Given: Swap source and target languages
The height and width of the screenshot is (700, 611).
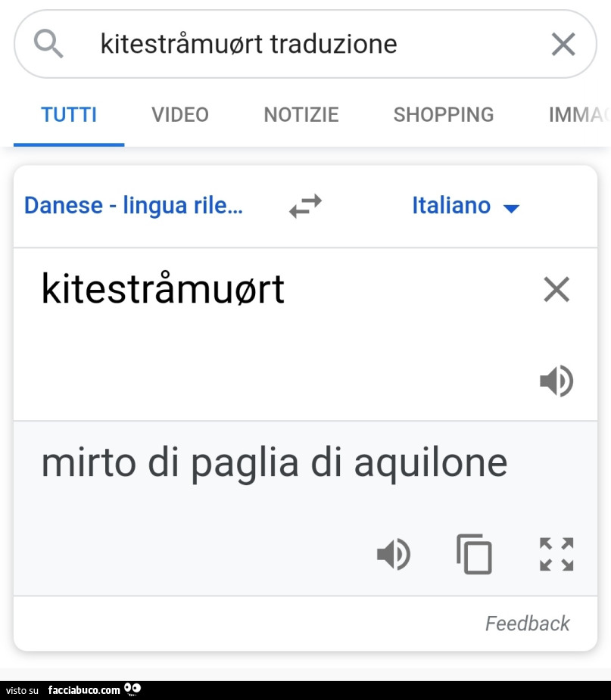Looking at the screenshot, I should (305, 206).
